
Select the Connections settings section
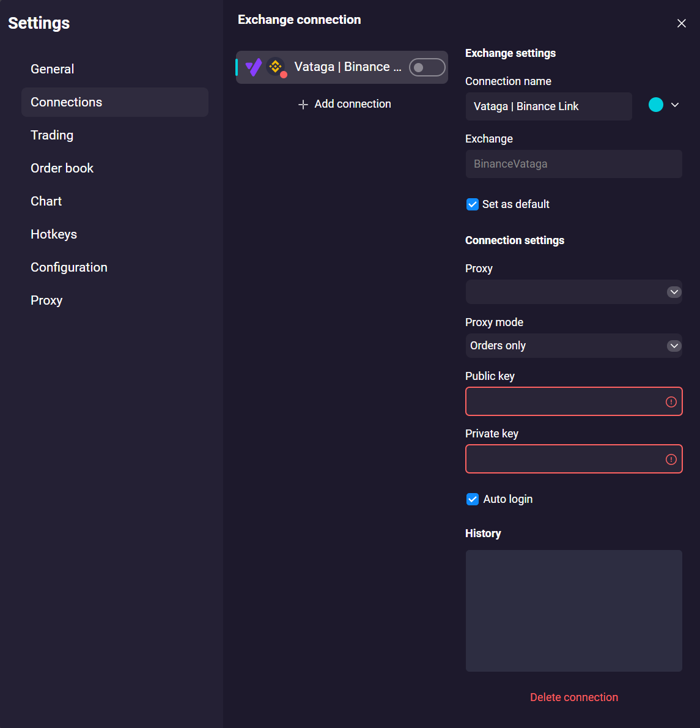tap(114, 102)
